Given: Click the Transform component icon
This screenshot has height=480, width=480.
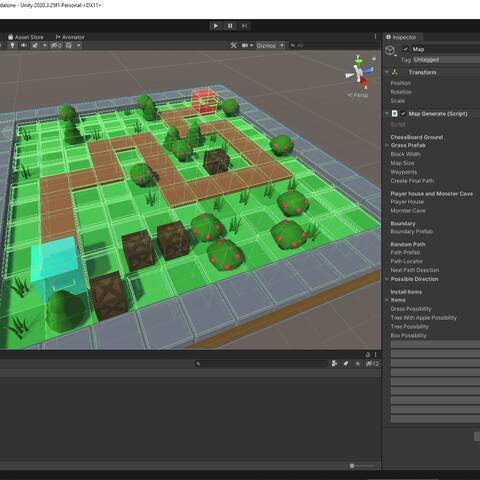Looking at the screenshot, I should [x=395, y=72].
